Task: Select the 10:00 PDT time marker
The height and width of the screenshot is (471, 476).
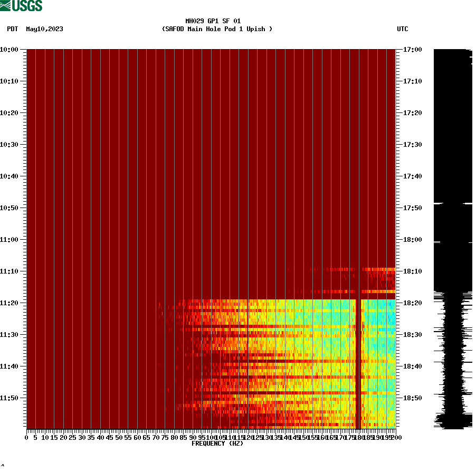Action: pyautogui.click(x=11, y=50)
